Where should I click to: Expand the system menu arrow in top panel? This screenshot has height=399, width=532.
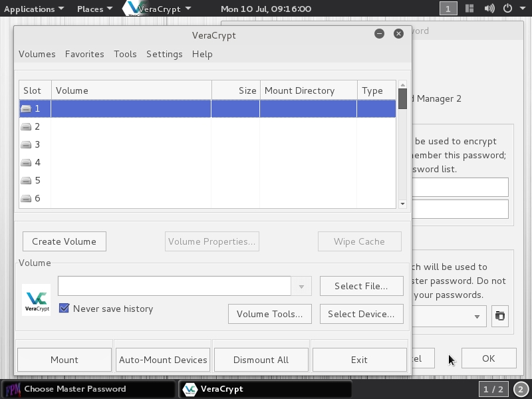pyautogui.click(x=523, y=9)
